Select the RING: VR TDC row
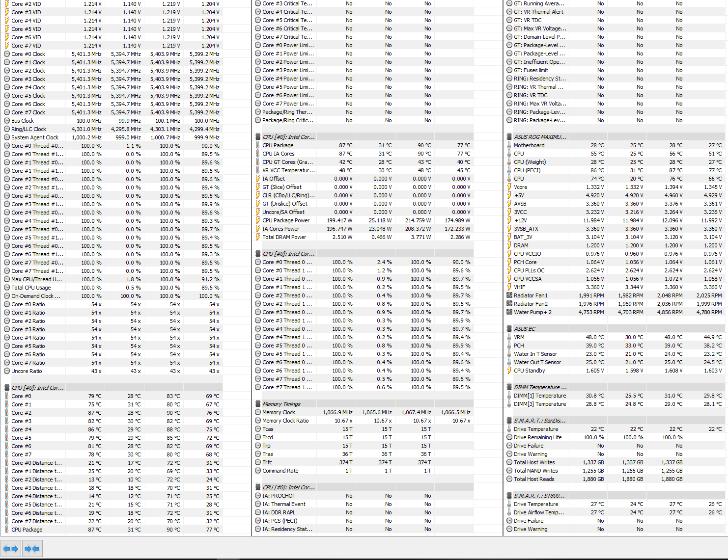The height and width of the screenshot is (560, 728). point(615,95)
